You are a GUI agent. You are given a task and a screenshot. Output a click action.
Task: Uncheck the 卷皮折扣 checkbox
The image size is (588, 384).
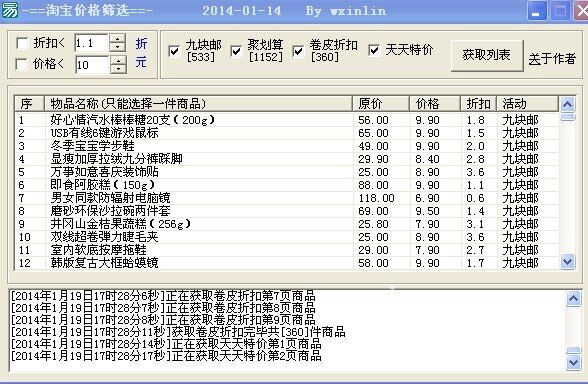[x=298, y=51]
